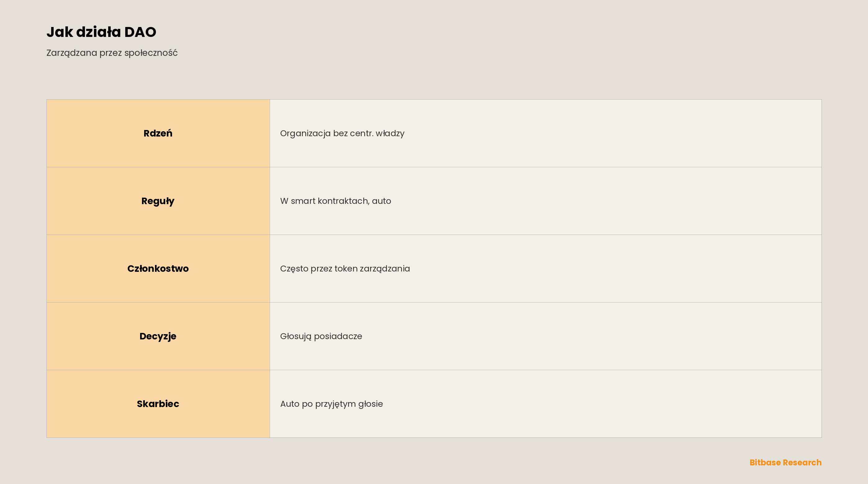
Task: Click the word posiadacze in the Decyzje row
Action: [338, 337]
